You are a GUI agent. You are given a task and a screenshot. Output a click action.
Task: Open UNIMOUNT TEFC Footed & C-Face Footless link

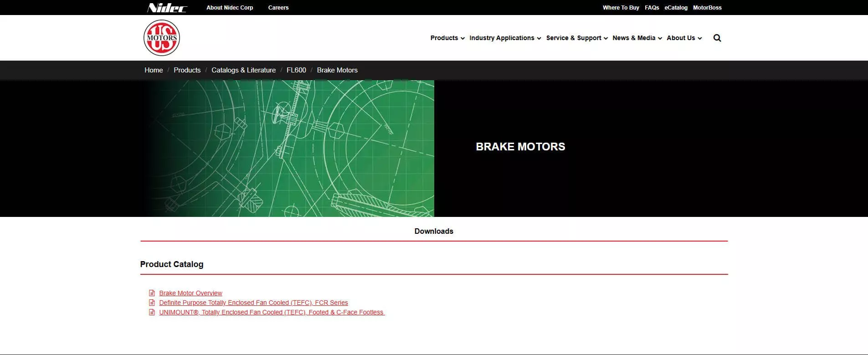coord(272,312)
